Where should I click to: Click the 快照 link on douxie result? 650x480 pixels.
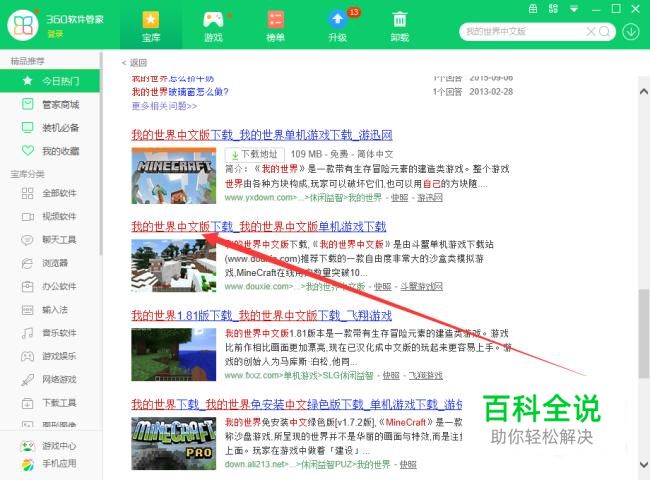pos(383,286)
